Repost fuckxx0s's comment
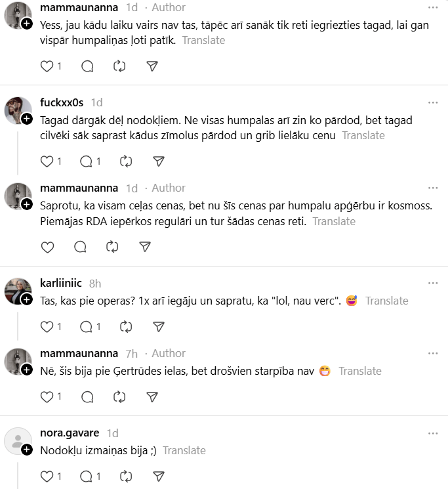Screen dimensions: 448x489 pos(126,161)
